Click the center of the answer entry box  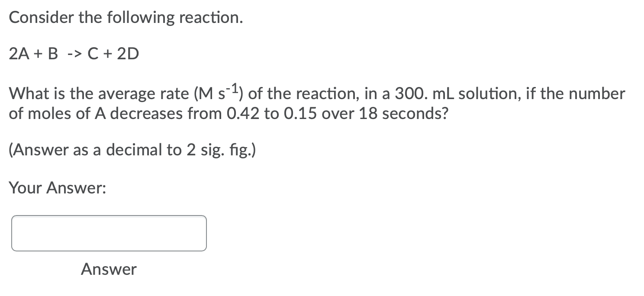108,233
